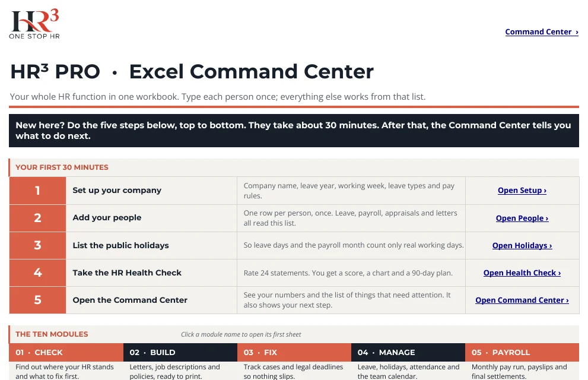
Task: Open the 05 PAYROLL module header
Action: point(522,352)
